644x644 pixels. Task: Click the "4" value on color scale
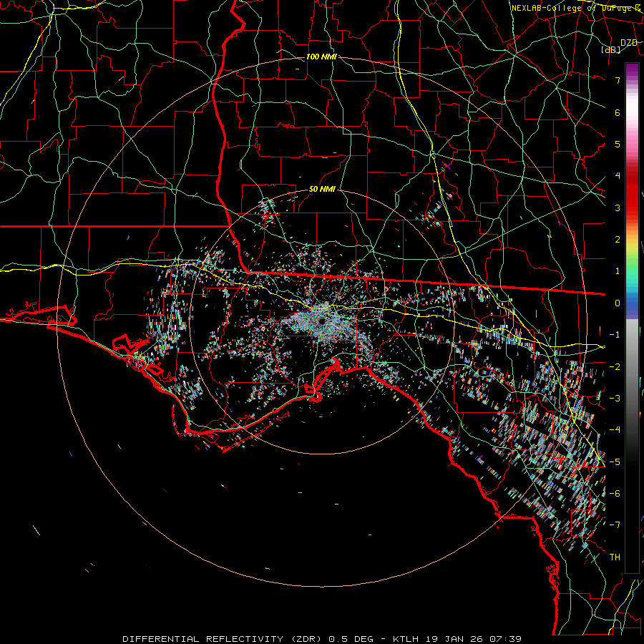coord(618,176)
